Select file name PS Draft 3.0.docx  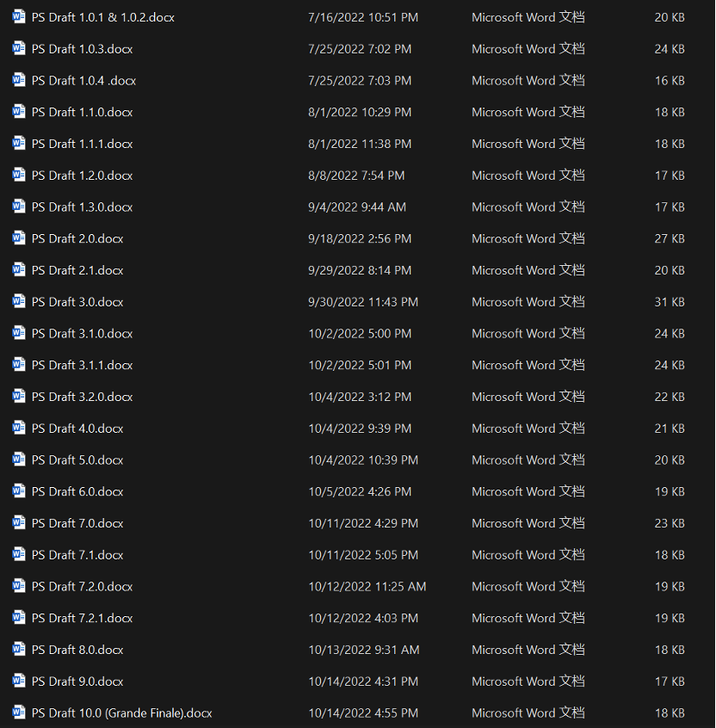tap(77, 302)
